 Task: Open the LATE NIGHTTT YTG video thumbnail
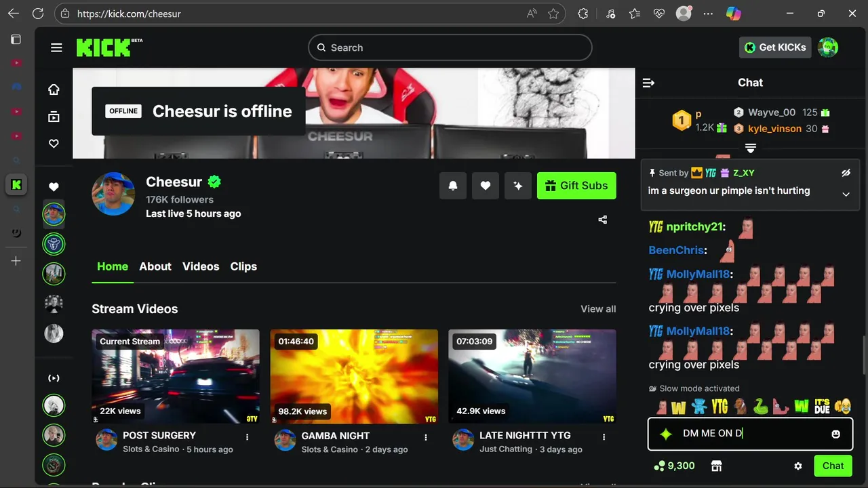[x=532, y=376]
